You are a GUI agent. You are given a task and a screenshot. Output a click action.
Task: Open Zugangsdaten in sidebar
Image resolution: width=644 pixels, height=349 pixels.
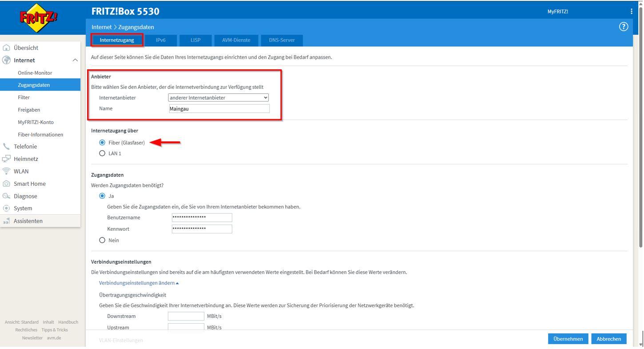40,85
